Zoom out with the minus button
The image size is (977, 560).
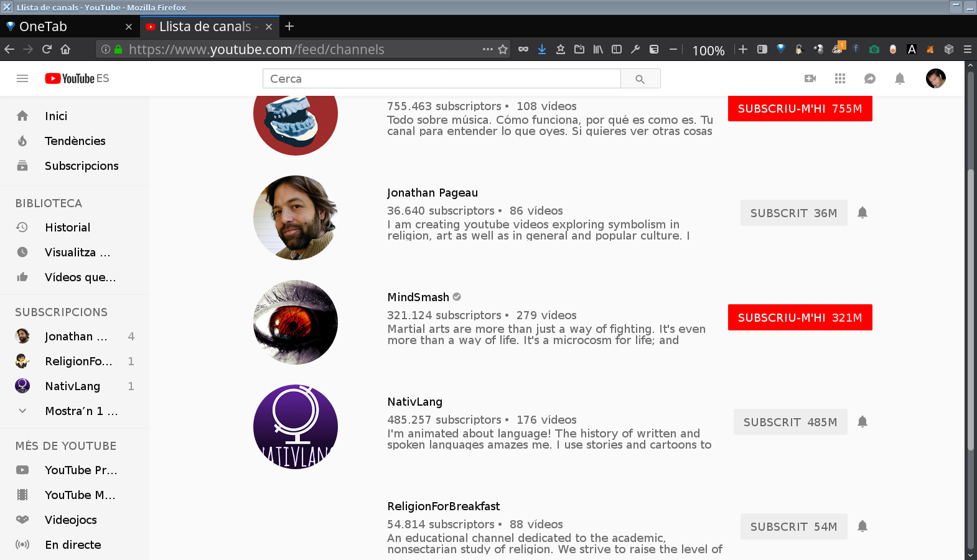(x=673, y=49)
